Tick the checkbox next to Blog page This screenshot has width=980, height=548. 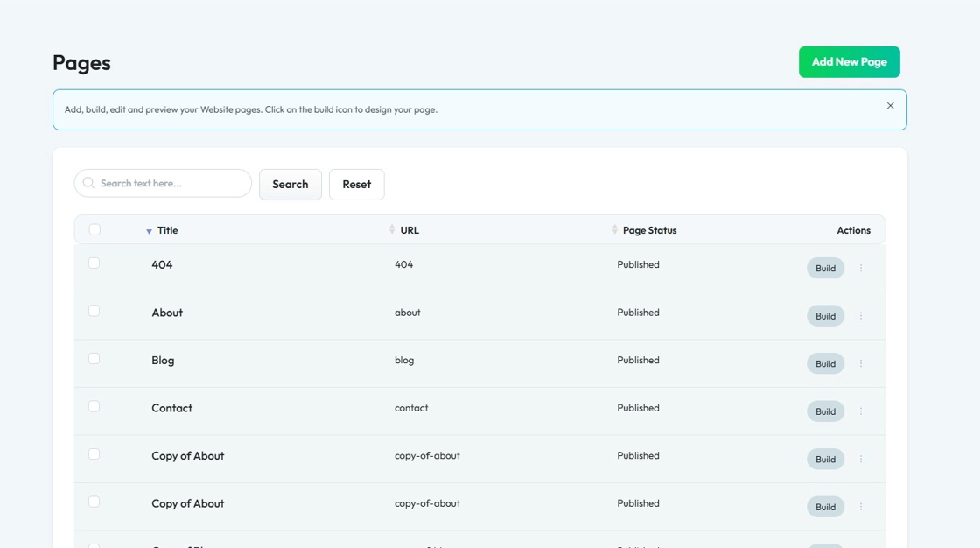point(94,359)
